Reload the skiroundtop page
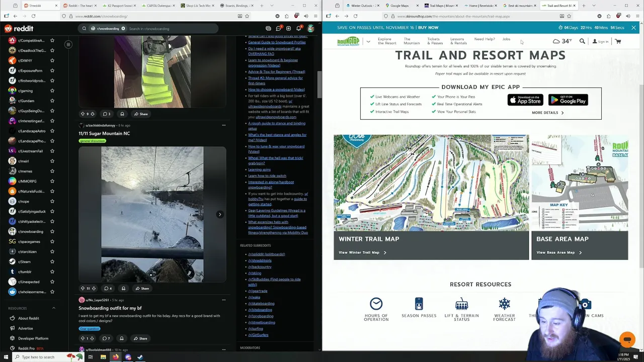 355,16
